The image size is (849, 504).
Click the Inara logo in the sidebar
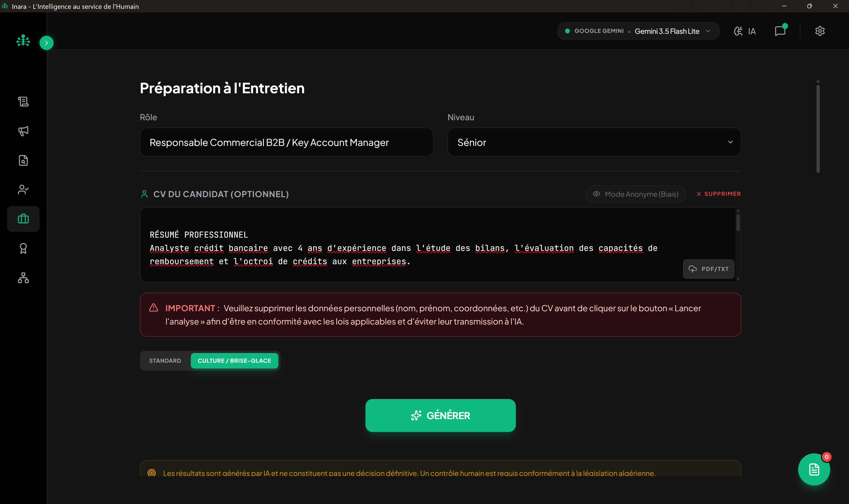tap(23, 41)
